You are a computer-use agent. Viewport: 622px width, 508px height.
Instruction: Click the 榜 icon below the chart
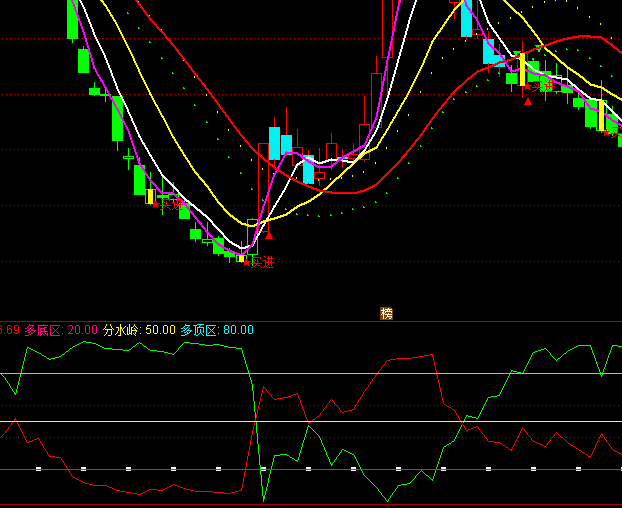tap(386, 313)
